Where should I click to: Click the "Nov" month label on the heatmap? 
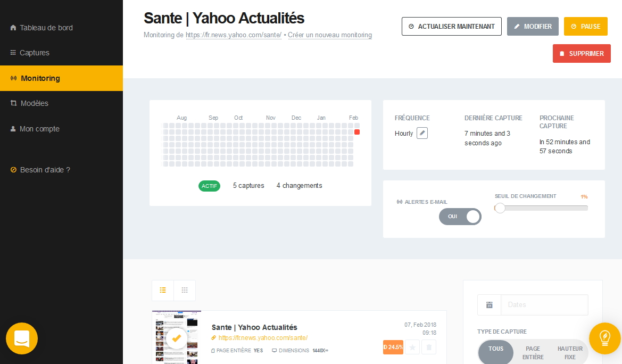270,118
